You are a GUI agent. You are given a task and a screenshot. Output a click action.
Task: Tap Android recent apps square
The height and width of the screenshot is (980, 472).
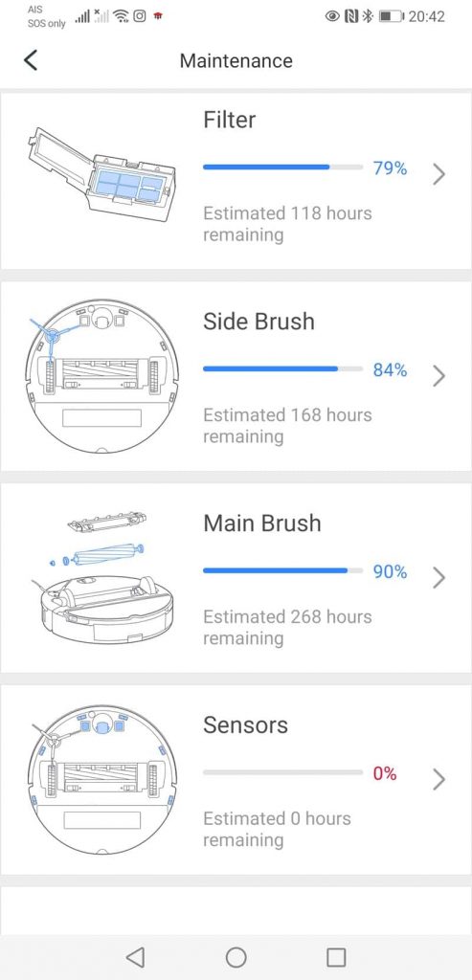(336, 956)
